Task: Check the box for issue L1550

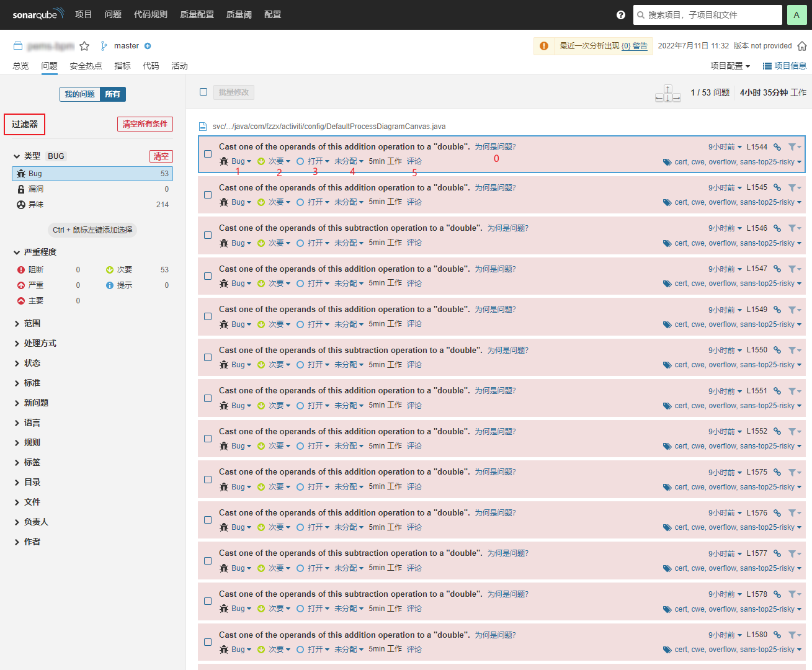Action: coord(208,357)
